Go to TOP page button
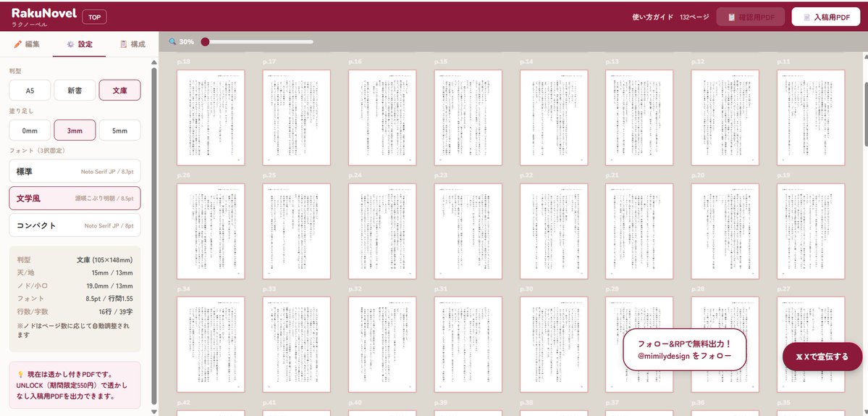The height and width of the screenshot is (416, 868). tap(95, 17)
